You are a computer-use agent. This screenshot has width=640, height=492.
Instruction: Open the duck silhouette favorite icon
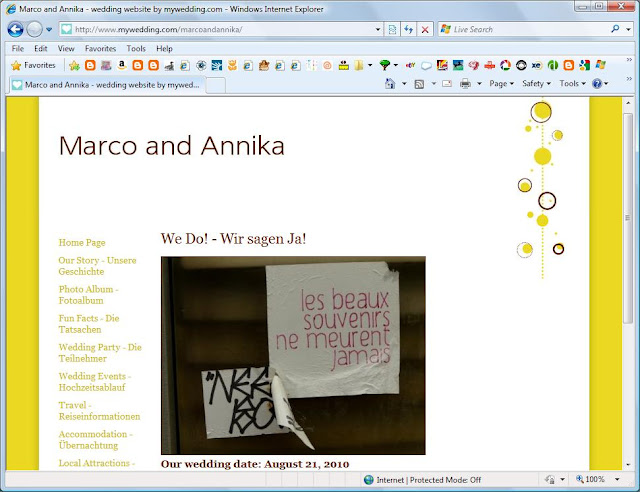pos(169,66)
